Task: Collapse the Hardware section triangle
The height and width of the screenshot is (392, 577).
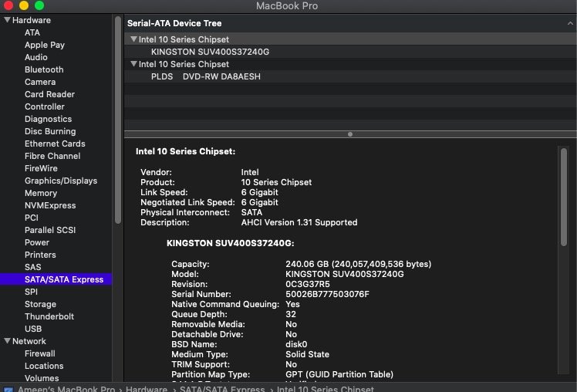Action: pos(7,20)
